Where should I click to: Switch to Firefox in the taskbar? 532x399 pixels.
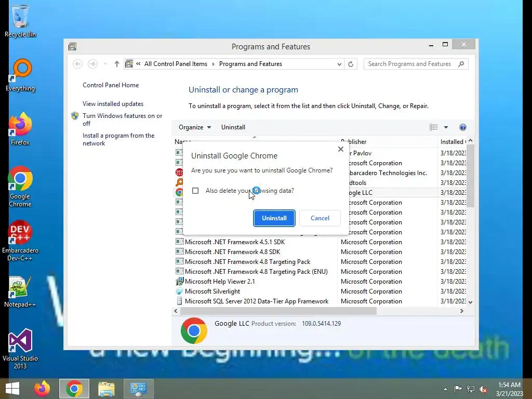[42, 389]
